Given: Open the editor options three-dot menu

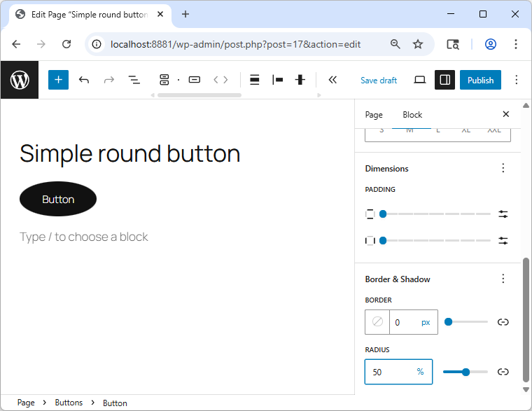Looking at the screenshot, I should coord(516,80).
